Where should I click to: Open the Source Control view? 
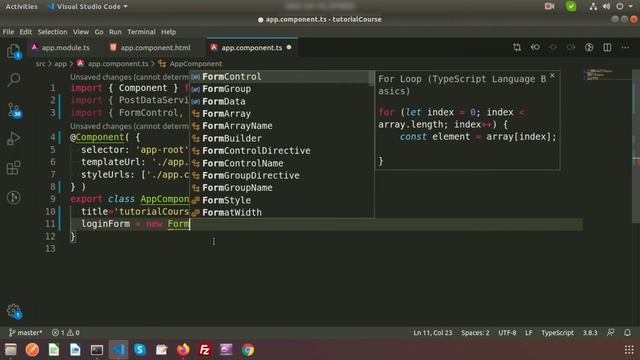[x=14, y=110]
